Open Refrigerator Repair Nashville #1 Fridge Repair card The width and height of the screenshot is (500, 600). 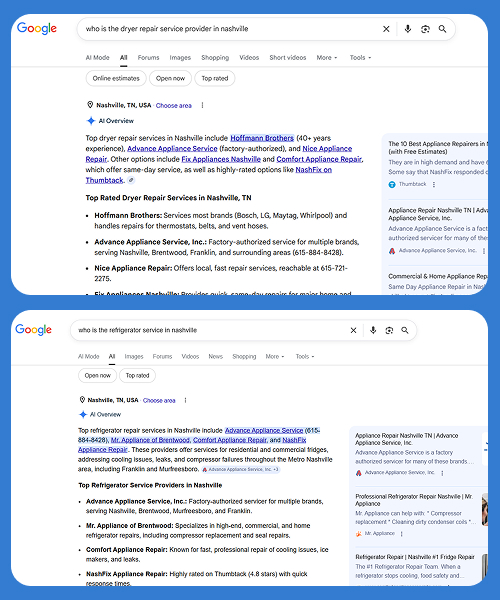click(x=415, y=557)
